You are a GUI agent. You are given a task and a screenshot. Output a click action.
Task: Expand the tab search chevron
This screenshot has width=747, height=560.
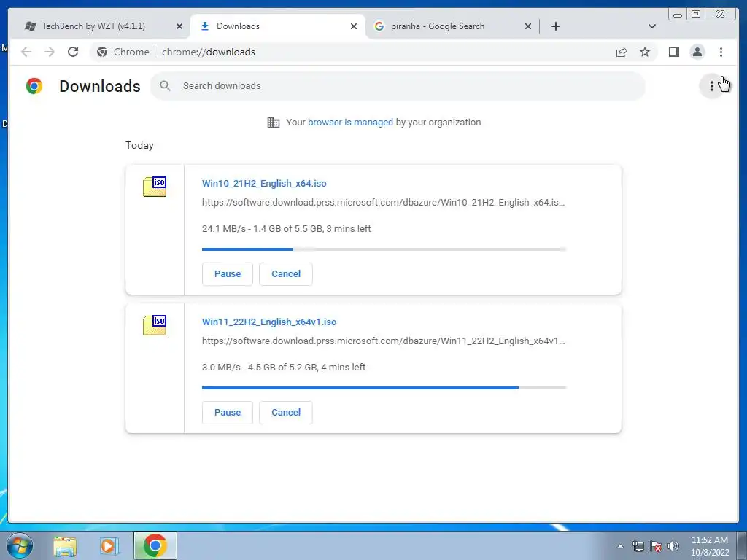(x=652, y=26)
